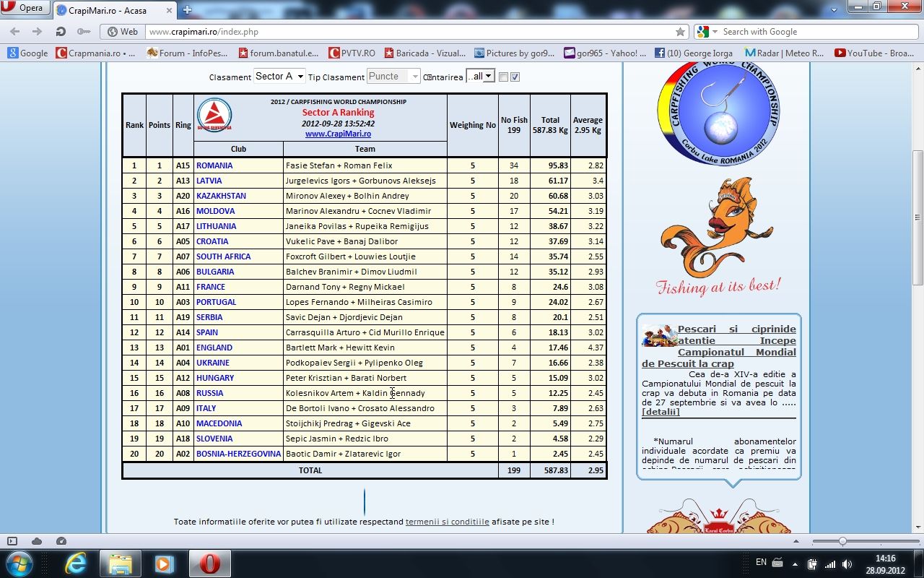Launch Internet Explorer from taskbar
The height and width of the screenshot is (578, 924).
[x=76, y=563]
